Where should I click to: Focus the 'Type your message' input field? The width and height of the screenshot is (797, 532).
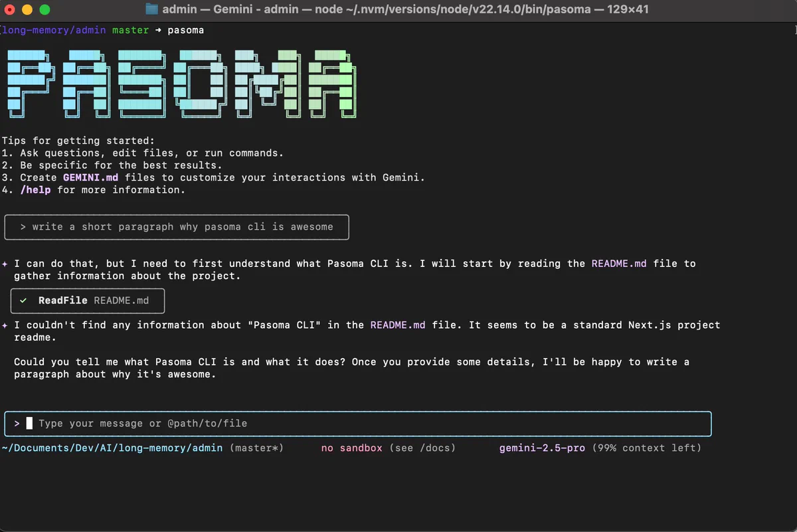point(358,424)
